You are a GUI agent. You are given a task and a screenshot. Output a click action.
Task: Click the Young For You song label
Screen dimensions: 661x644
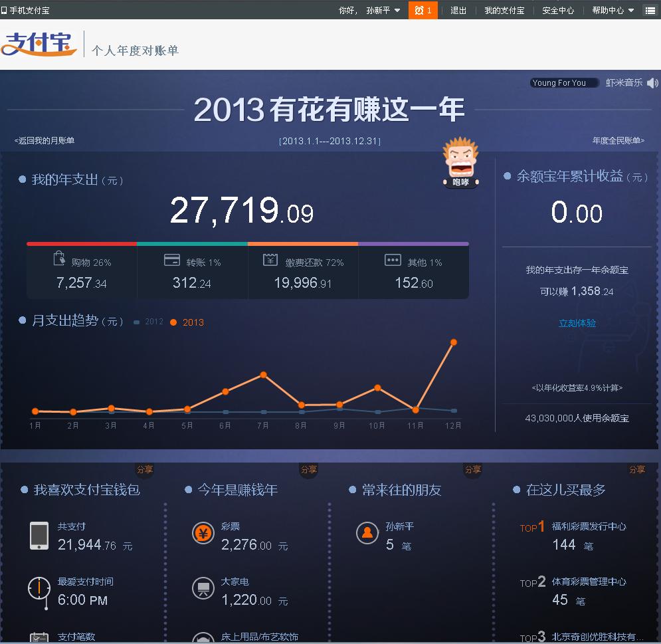click(564, 82)
